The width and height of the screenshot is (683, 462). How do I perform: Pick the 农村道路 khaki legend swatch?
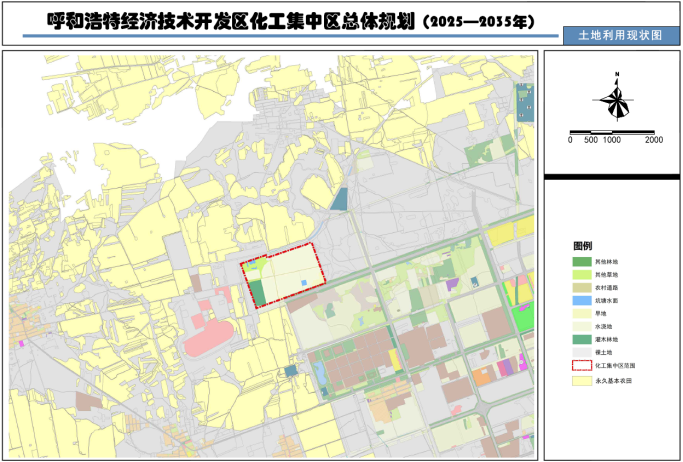pos(580,288)
